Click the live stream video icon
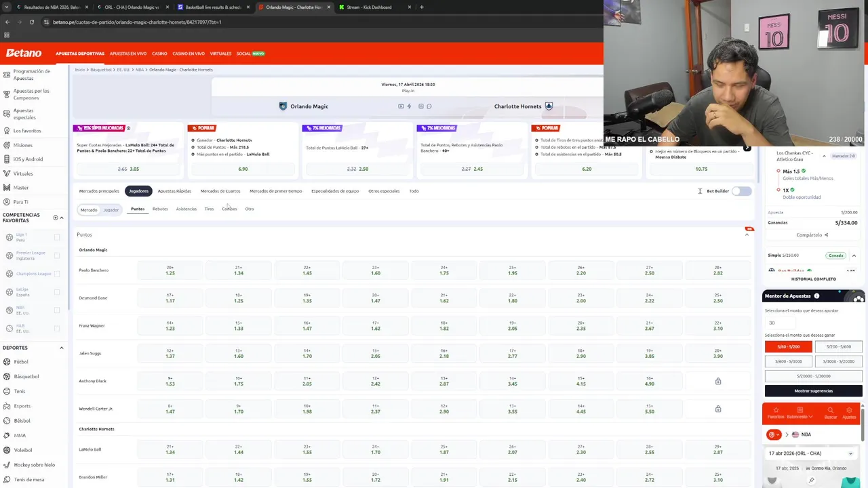Viewport: 868px width, 488px height. (x=401, y=106)
